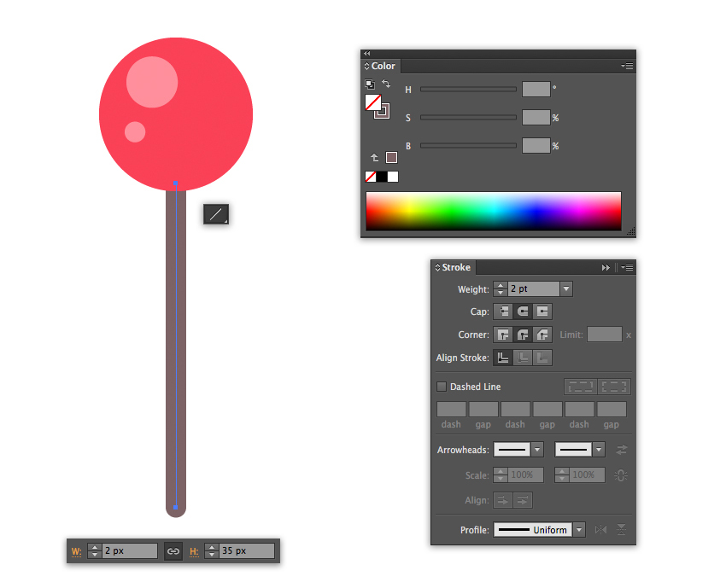Select the Projecting Cap option
This screenshot has width=726, height=588.
pos(542,311)
